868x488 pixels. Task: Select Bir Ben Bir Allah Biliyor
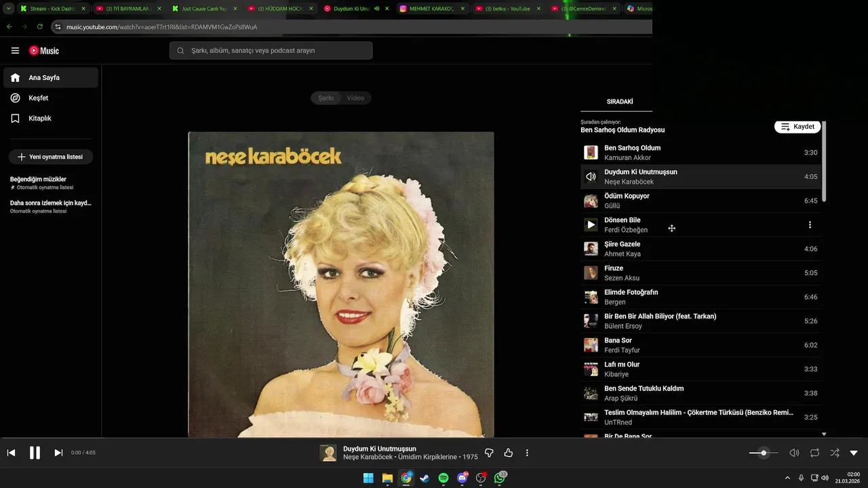tap(701, 321)
